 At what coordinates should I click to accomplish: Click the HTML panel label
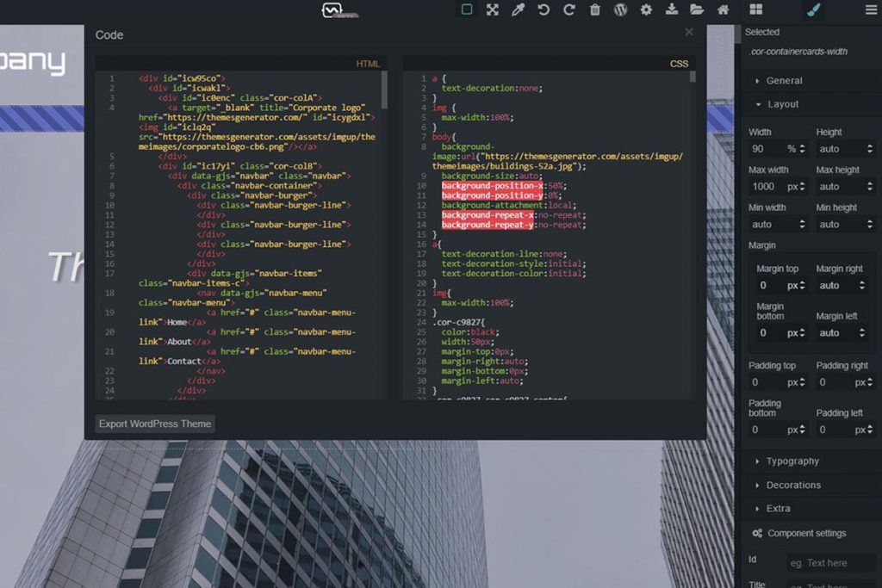pos(368,64)
